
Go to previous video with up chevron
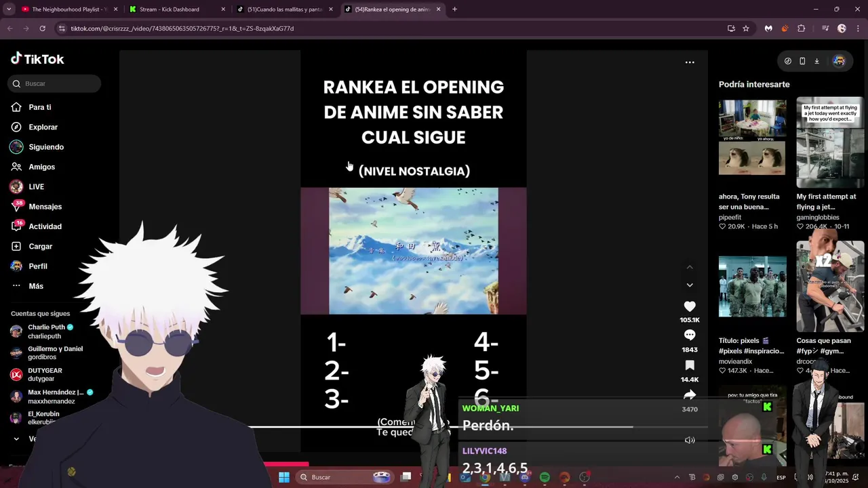click(690, 267)
